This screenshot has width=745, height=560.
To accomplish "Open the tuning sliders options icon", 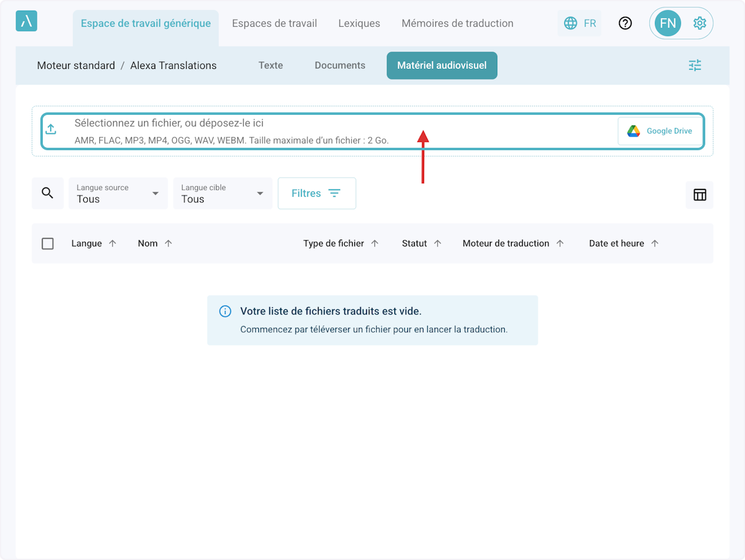I will (695, 65).
